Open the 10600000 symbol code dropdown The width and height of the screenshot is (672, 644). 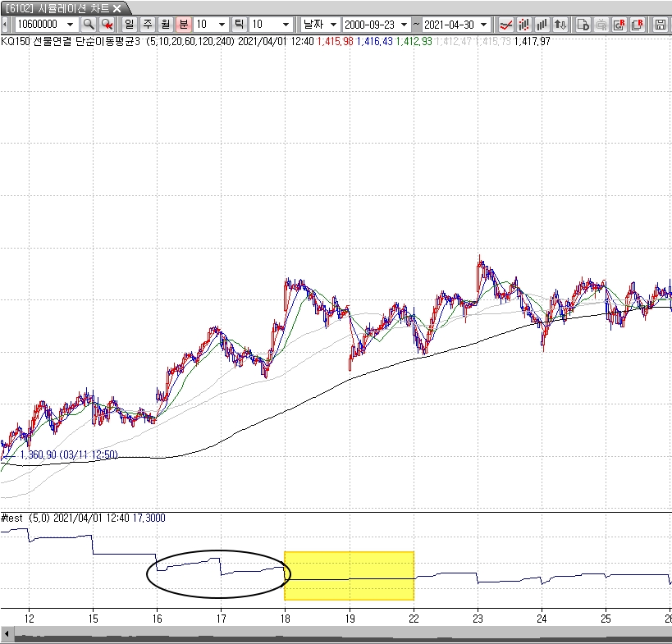click(x=70, y=25)
